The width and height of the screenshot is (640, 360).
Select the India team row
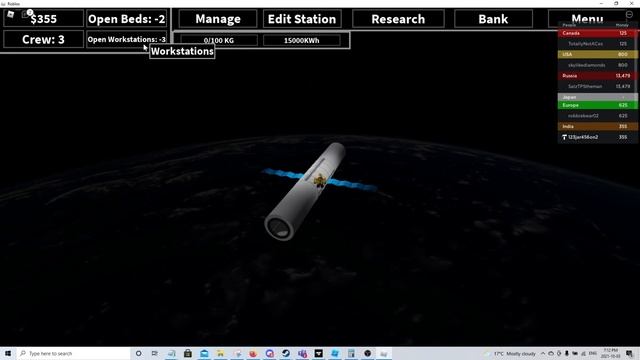click(x=597, y=126)
